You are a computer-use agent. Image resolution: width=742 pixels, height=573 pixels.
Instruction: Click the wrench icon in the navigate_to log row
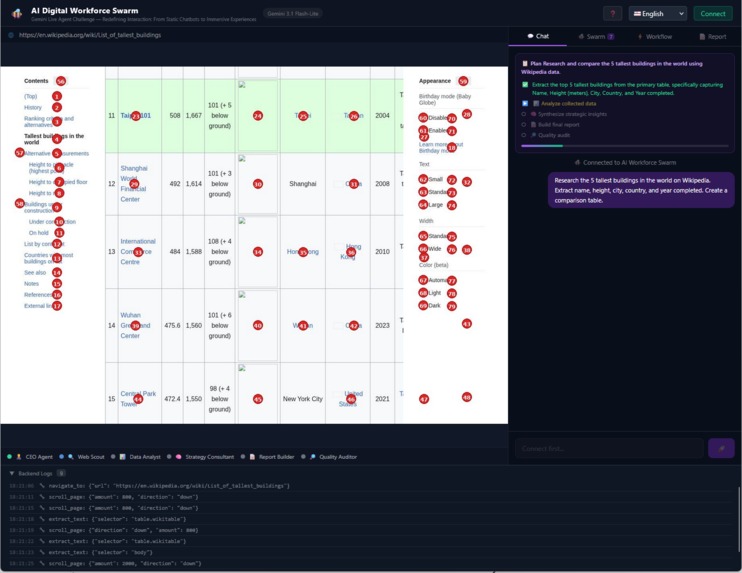pos(42,485)
